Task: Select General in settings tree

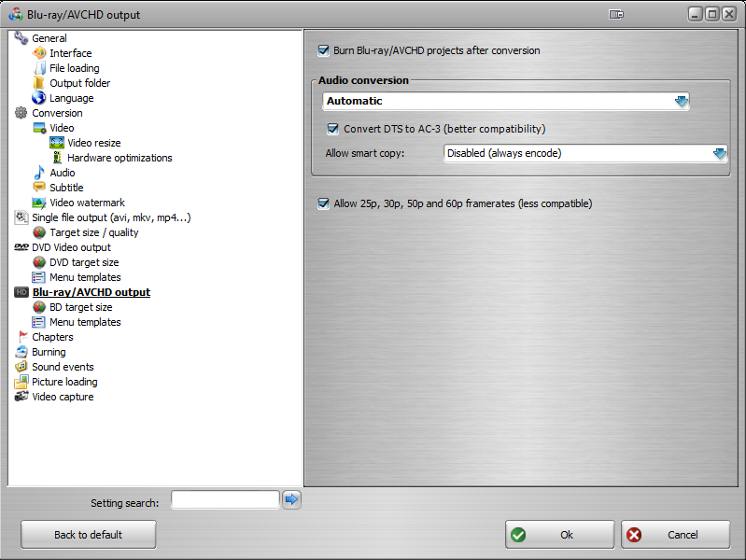Action: (49, 38)
